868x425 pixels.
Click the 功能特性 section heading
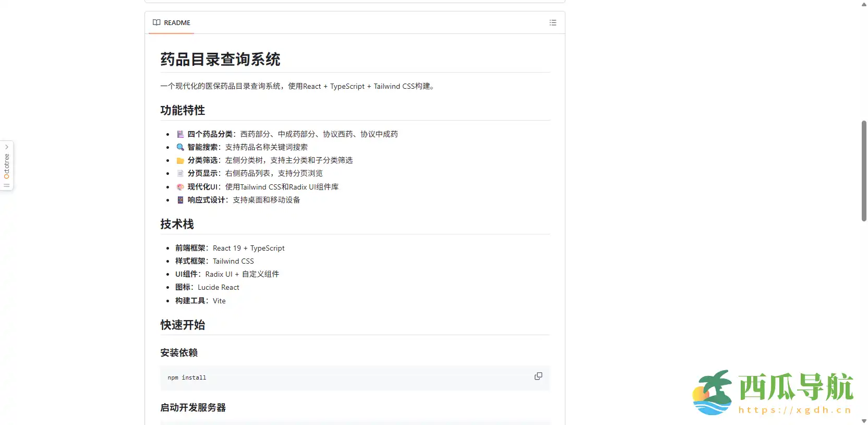183,110
